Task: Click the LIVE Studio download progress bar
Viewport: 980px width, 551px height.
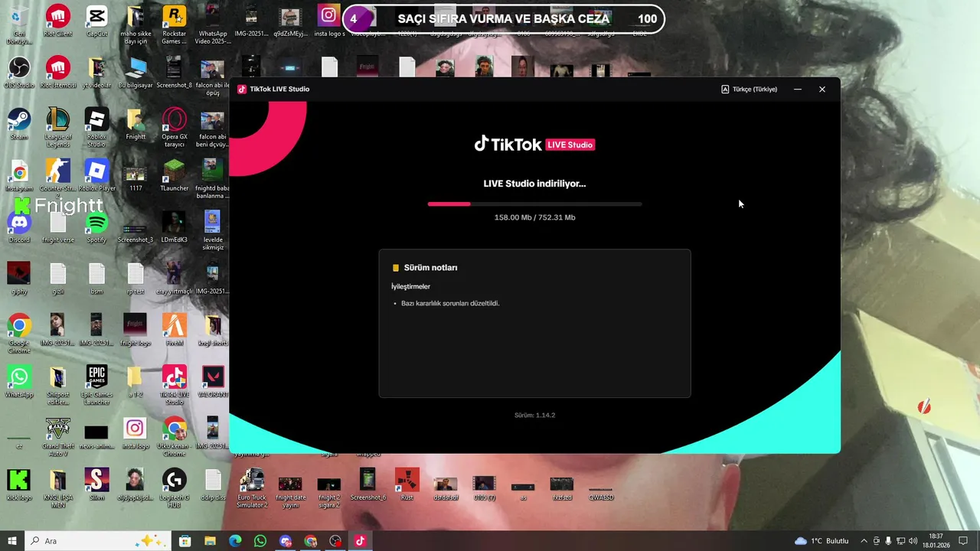Action: [534, 204]
